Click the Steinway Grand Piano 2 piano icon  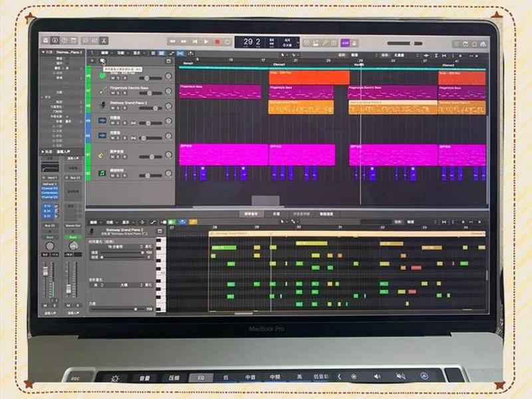[x=102, y=106]
